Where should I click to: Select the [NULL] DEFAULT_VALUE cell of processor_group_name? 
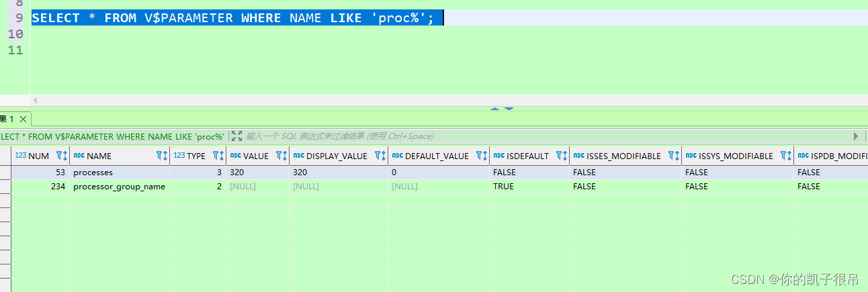click(439, 187)
